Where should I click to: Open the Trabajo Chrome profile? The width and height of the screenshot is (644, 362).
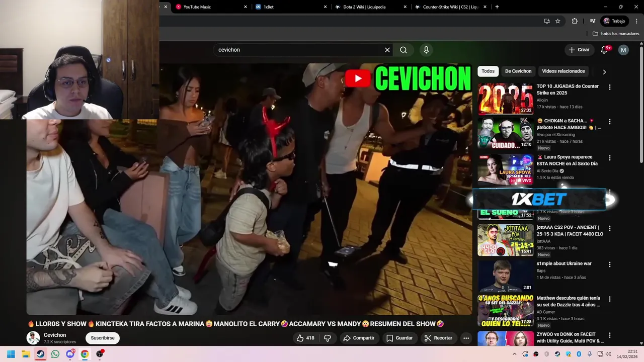click(614, 21)
